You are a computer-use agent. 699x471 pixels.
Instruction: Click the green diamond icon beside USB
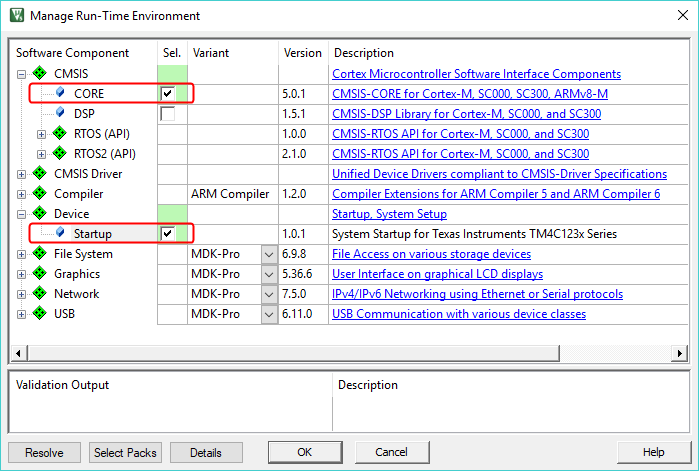click(39, 314)
